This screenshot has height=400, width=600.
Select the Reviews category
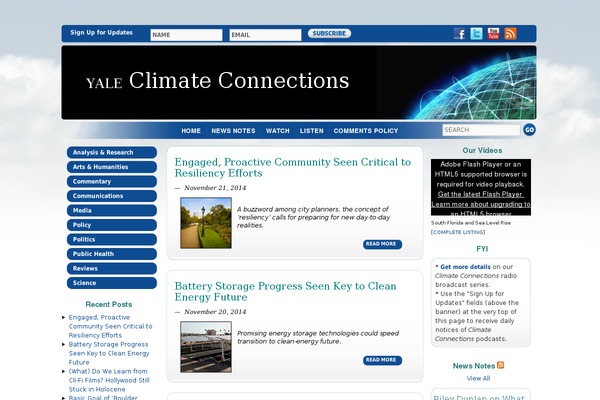112,268
